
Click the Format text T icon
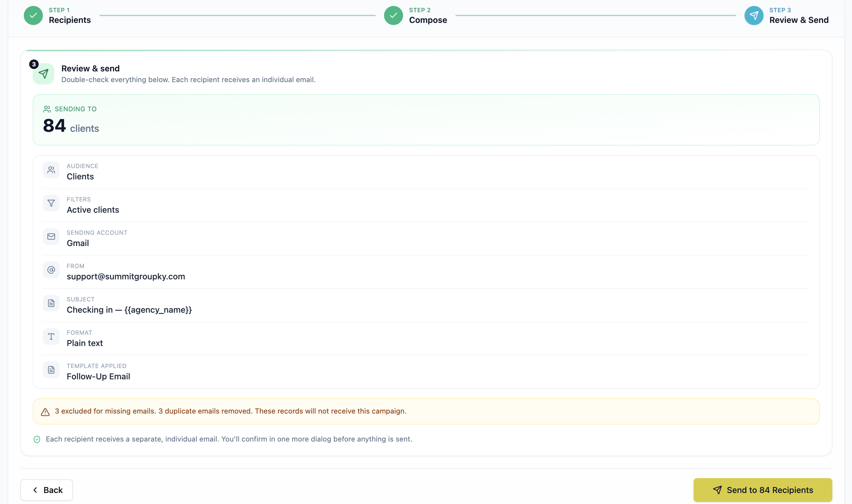tap(51, 336)
